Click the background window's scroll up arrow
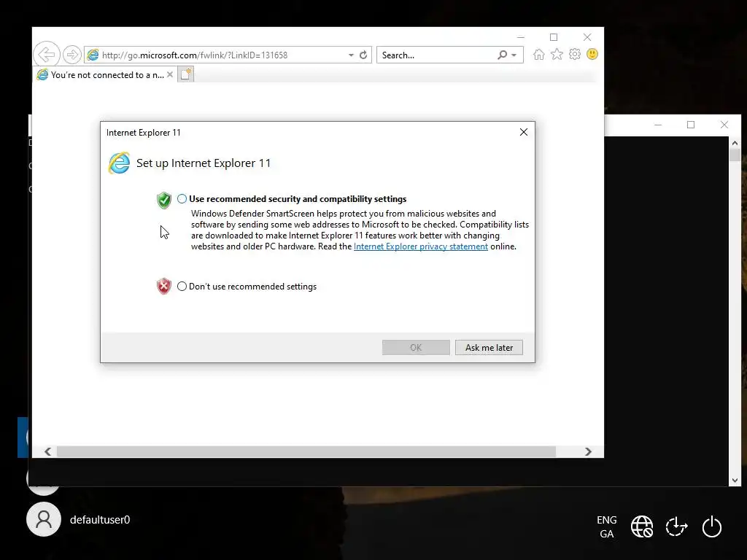 tap(735, 143)
